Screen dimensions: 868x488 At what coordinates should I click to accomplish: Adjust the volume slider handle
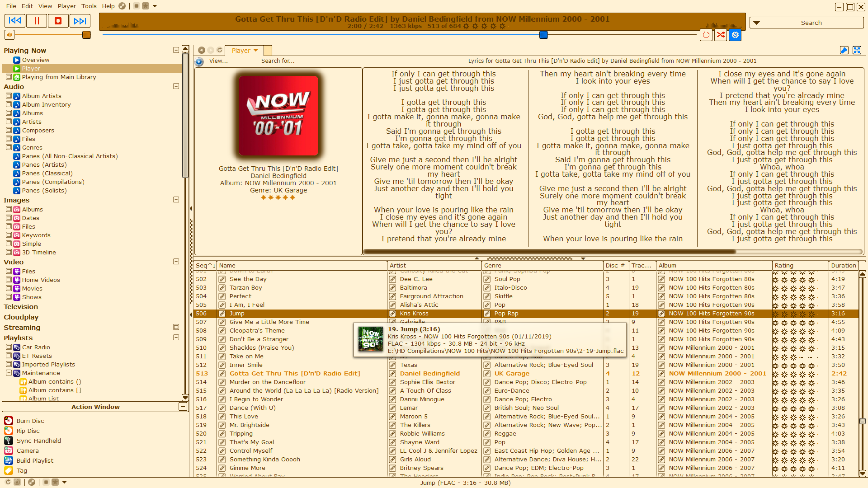tap(86, 35)
